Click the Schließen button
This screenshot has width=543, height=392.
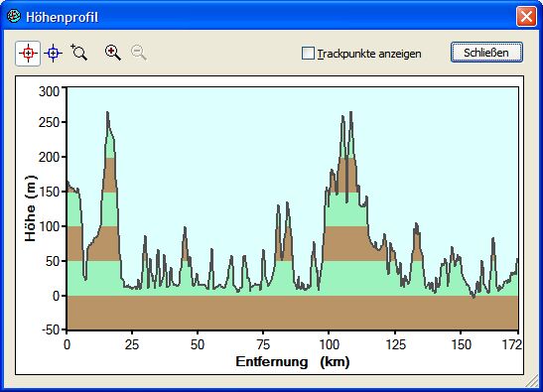coord(486,53)
